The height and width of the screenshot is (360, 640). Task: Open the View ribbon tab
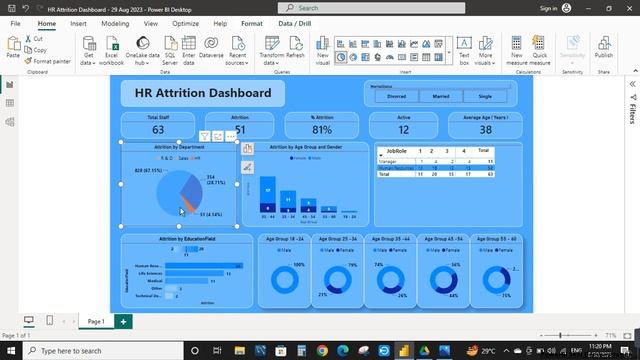151,24
